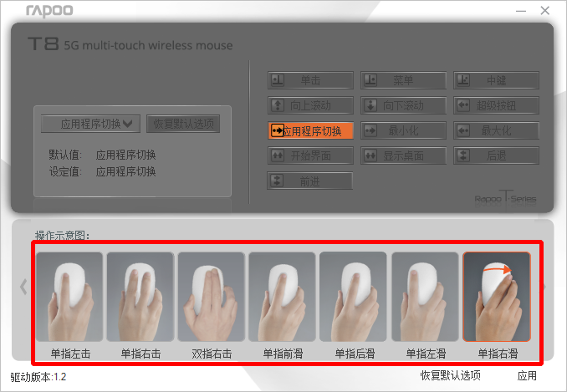The image size is (567, 392).
Task: Select the 单指右滑 gesture thumbnail
Action: click(497, 297)
